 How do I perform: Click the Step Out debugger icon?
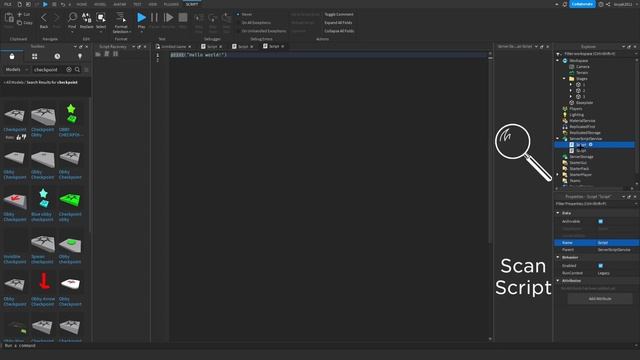(x=227, y=18)
